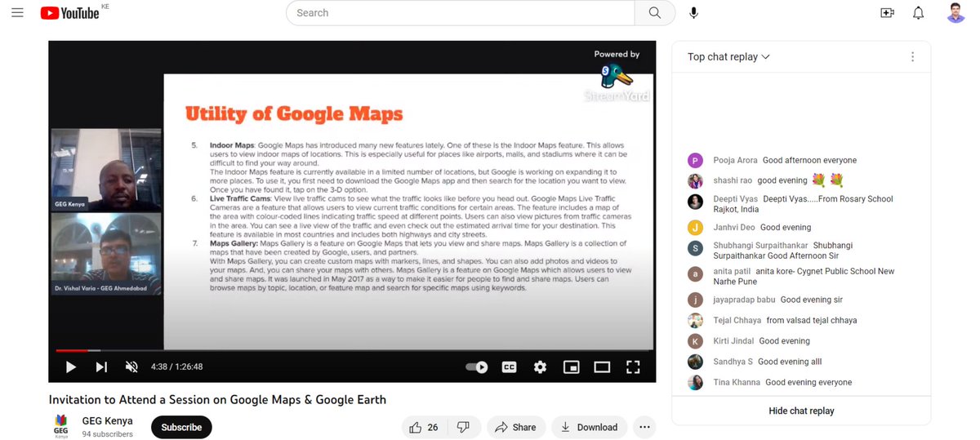Subscribe to GEG Kenya

coord(181,427)
